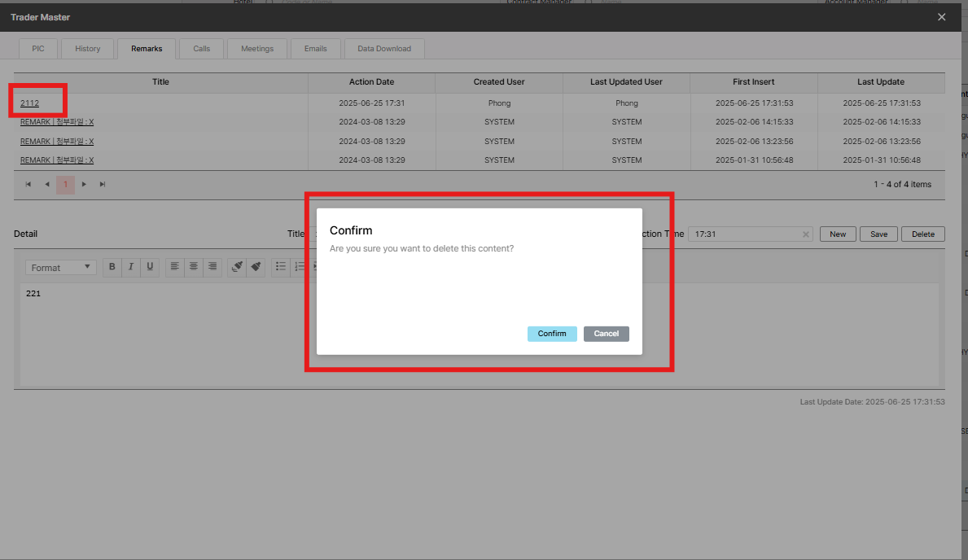The width and height of the screenshot is (968, 560).
Task: Center align text in the editor
Action: [x=194, y=267]
